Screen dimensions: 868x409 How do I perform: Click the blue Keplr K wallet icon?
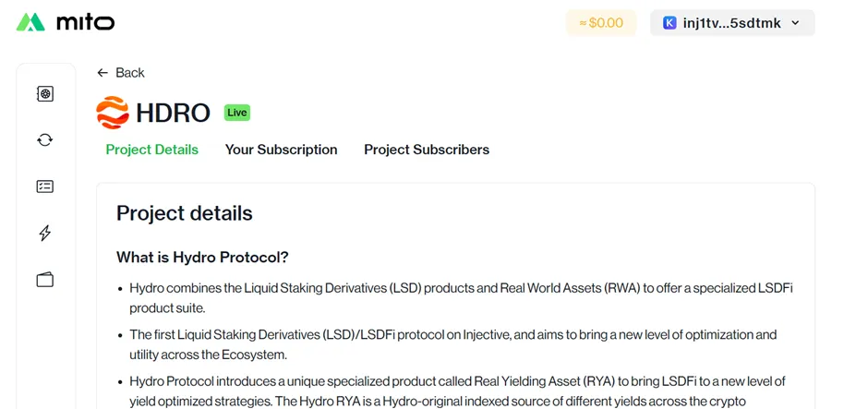point(669,23)
